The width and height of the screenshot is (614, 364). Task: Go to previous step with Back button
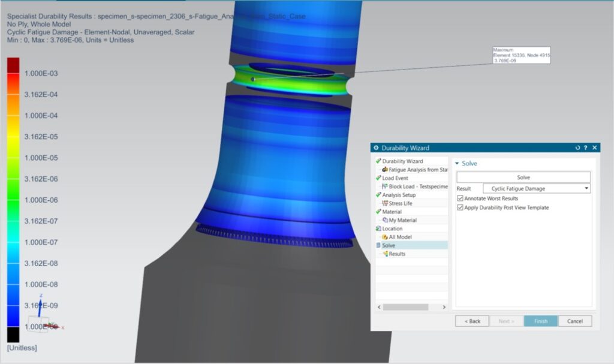tap(472, 321)
